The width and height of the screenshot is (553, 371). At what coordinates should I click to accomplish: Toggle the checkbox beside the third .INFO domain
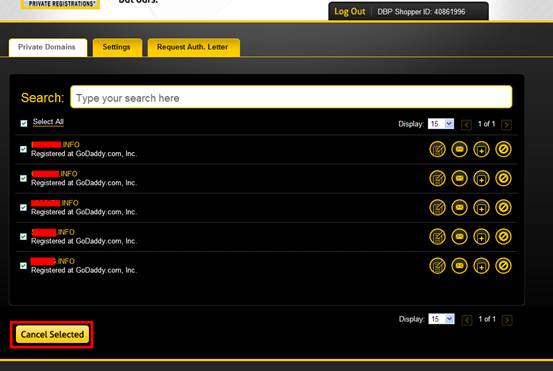coord(23,207)
